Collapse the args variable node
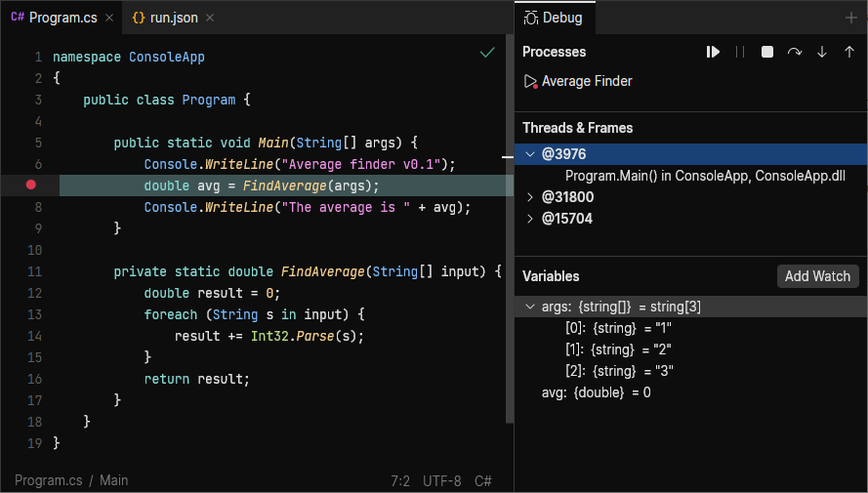The width and height of the screenshot is (868, 493). pyautogui.click(x=530, y=307)
